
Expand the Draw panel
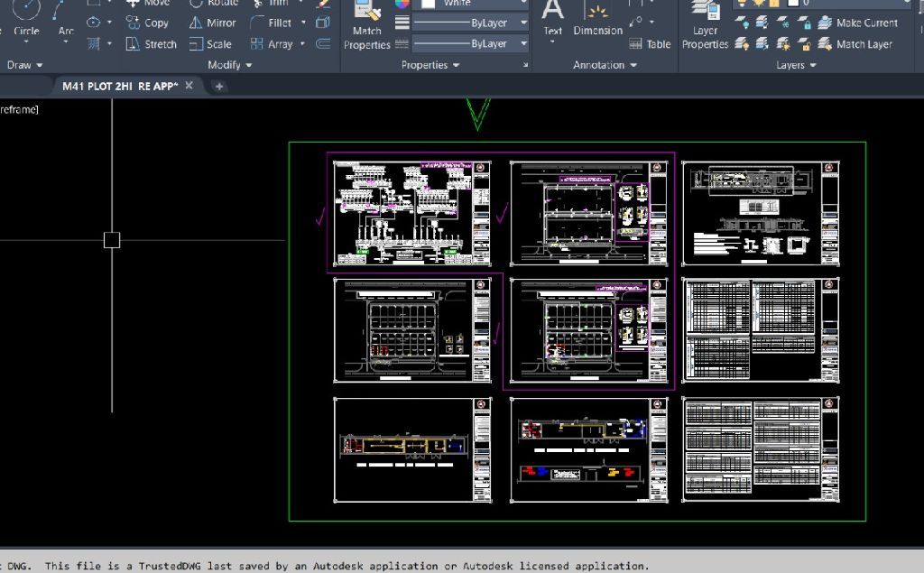[x=23, y=65]
